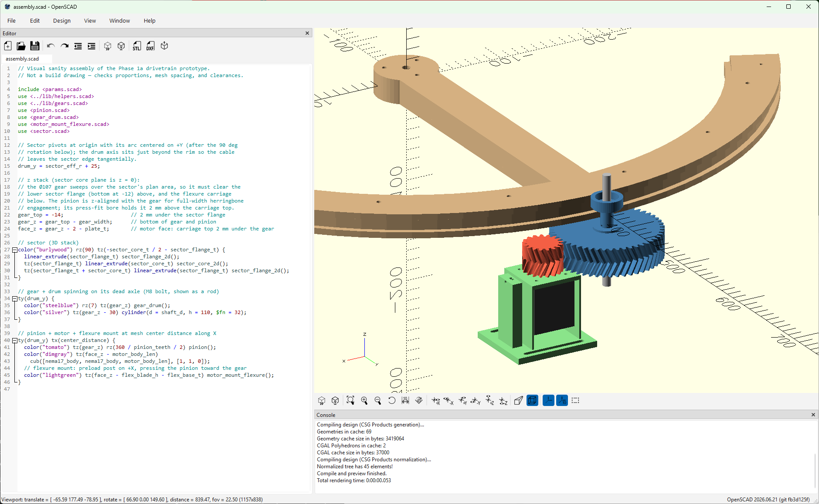Image resolution: width=819 pixels, height=504 pixels.
Task: Click Render in the viewport toolbar
Action: [x=335, y=401]
